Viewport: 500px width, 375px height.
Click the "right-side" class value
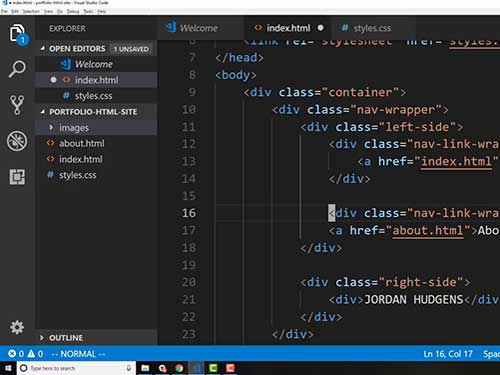[x=421, y=282]
